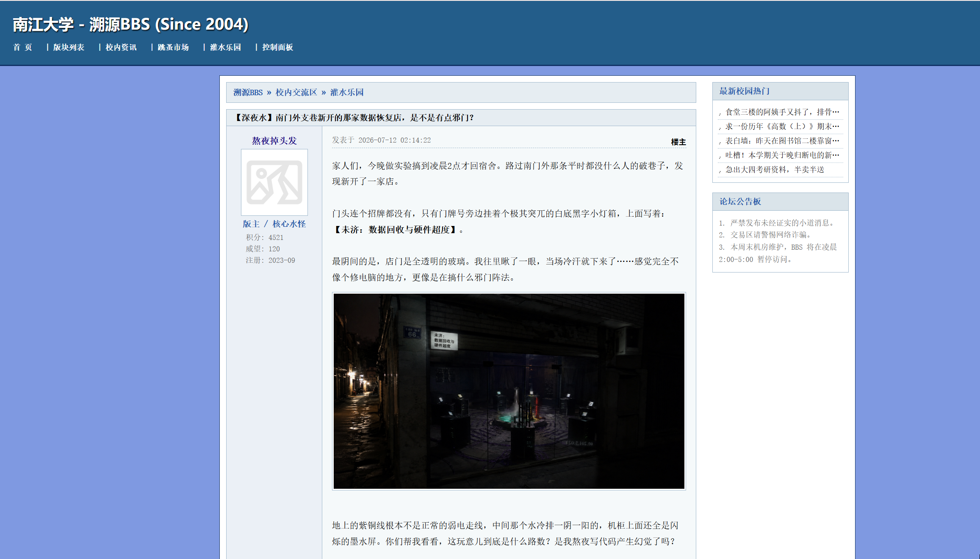The width and height of the screenshot is (980, 559).
Task: Click the thread title 【深夜水】南门外支巷
Action: pyautogui.click(x=354, y=118)
